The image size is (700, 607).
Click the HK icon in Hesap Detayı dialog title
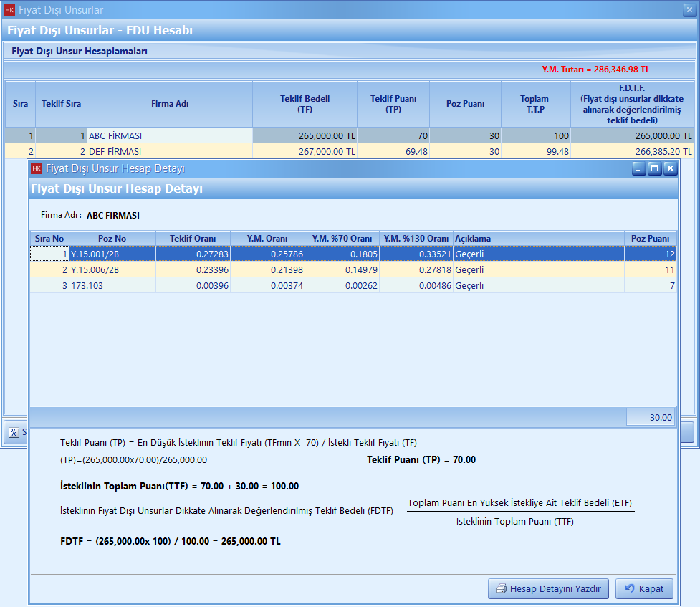(x=37, y=168)
